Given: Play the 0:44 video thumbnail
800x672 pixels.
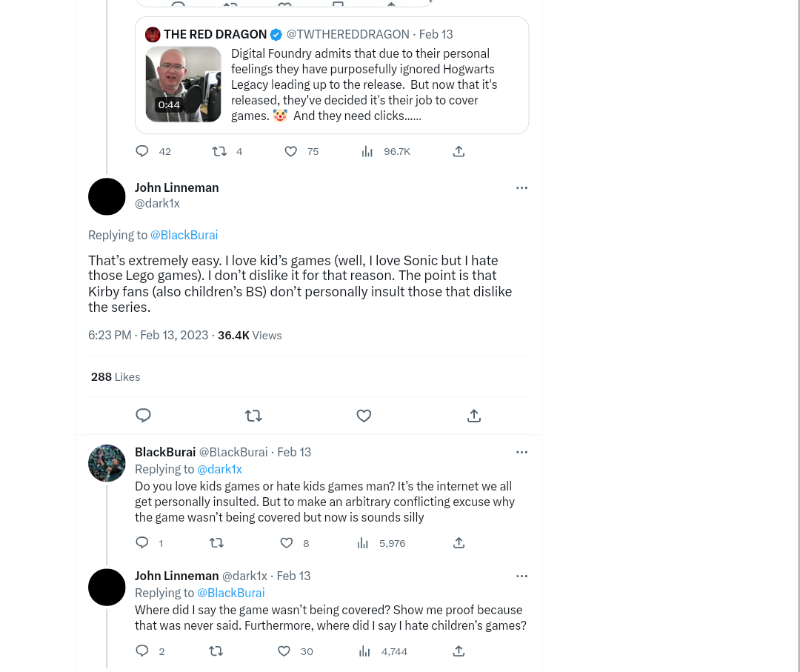Looking at the screenshot, I should click(183, 84).
